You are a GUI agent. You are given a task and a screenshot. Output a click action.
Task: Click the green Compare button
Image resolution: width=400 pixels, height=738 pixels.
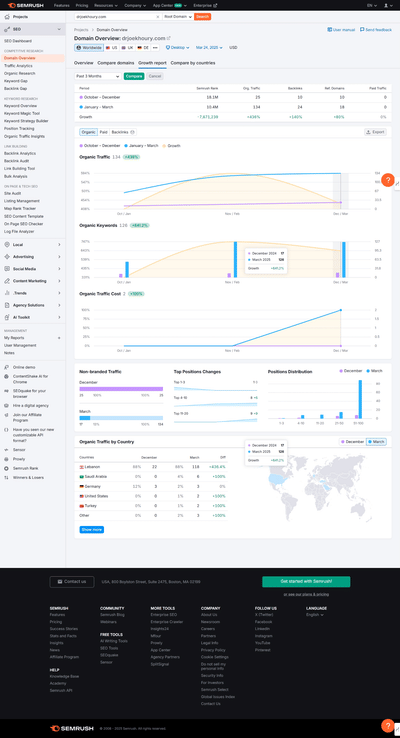pos(134,76)
